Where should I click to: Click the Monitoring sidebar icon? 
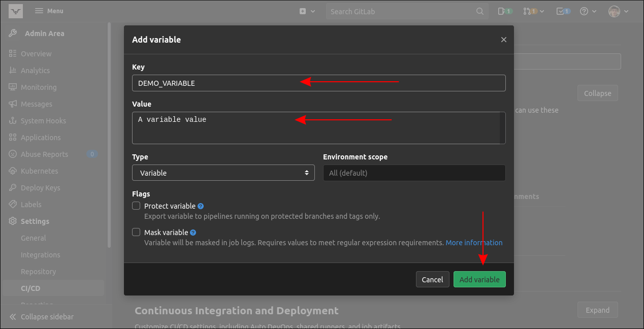click(x=12, y=87)
